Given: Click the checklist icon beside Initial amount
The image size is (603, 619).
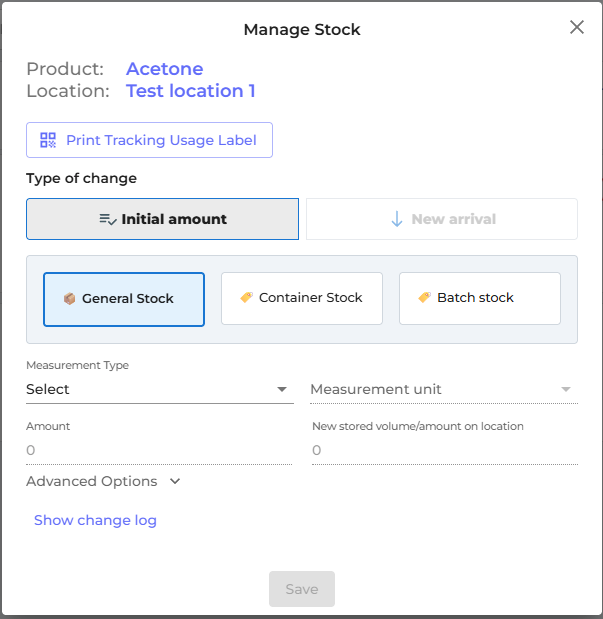Looking at the screenshot, I should click(108, 219).
